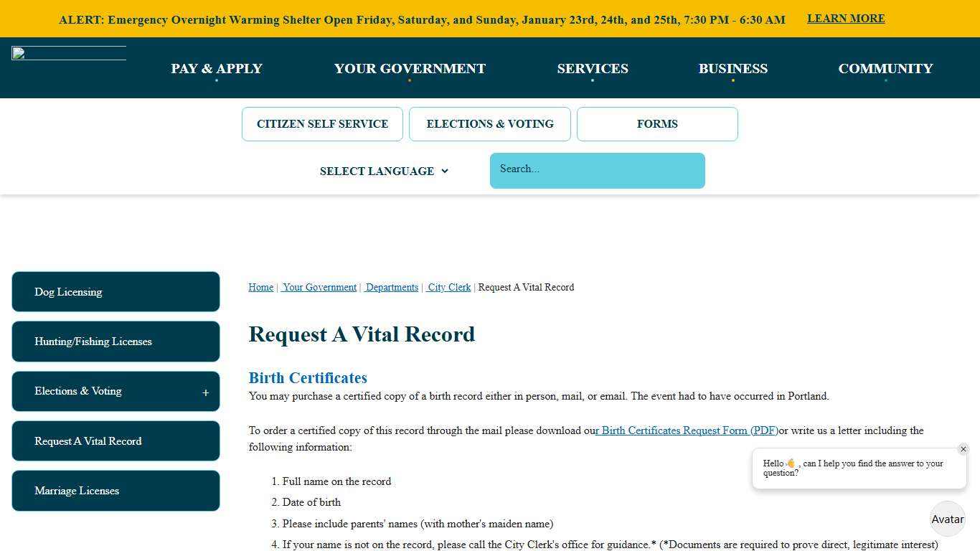This screenshot has height=551, width=980.
Task: Open the SERVICES menu
Action: pos(593,68)
